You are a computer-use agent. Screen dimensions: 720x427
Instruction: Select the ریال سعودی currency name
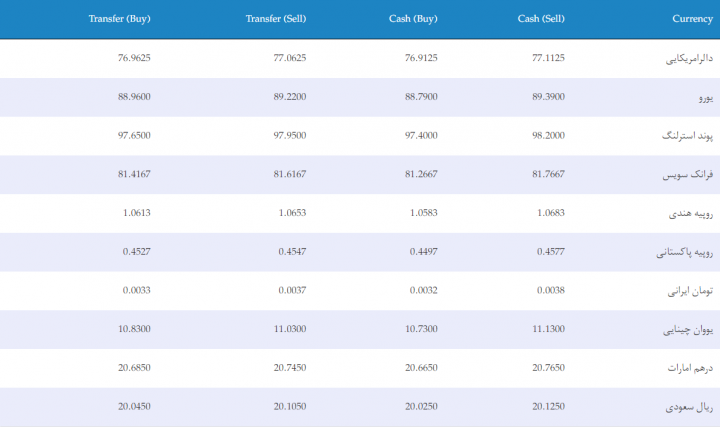[x=689, y=407]
